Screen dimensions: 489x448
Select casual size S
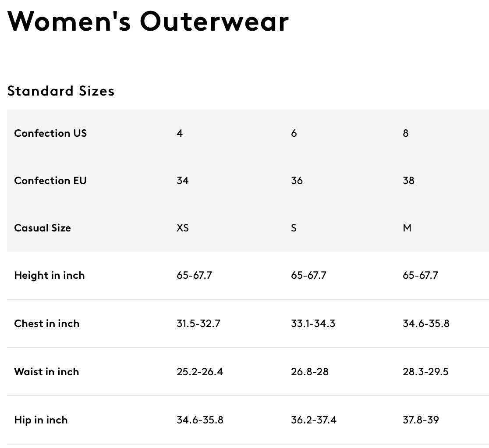[294, 228]
